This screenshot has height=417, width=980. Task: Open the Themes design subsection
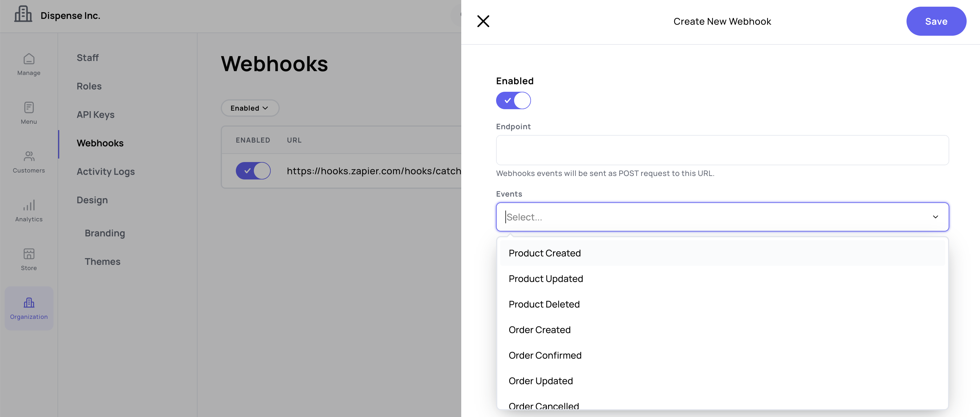pos(102,261)
